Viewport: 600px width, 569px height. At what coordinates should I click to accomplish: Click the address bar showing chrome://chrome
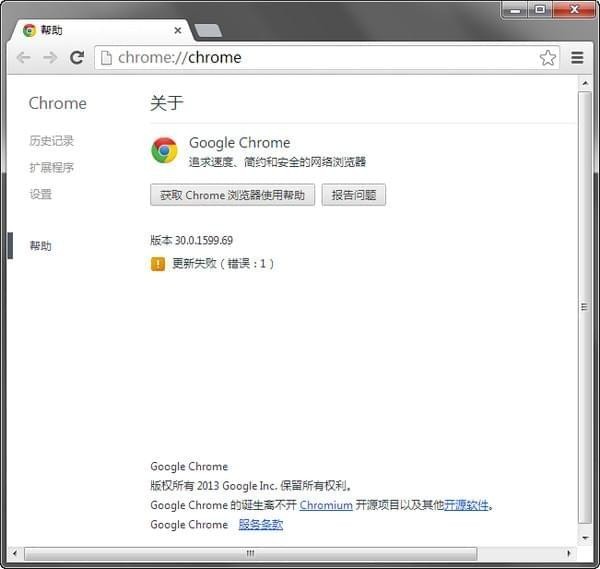click(x=320, y=58)
